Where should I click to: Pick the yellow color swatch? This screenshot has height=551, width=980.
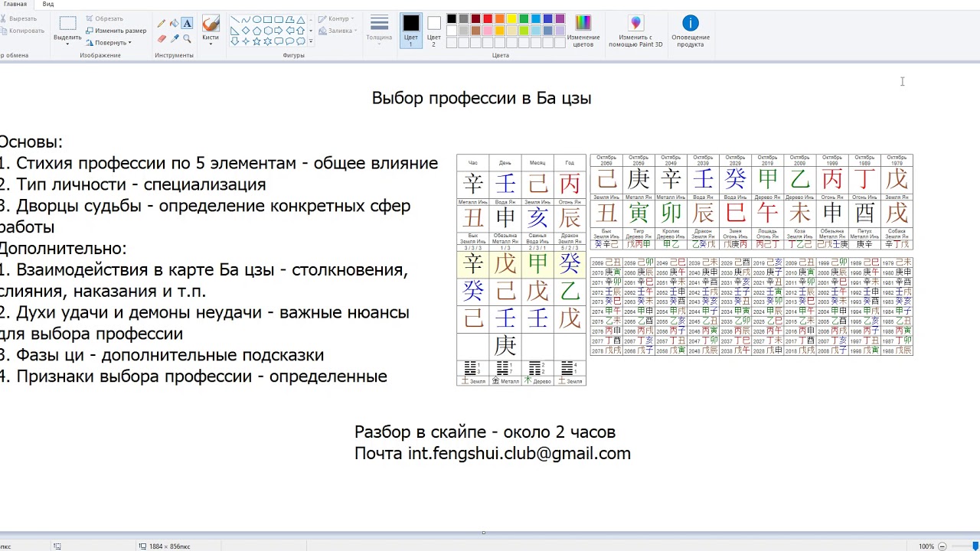tap(511, 19)
